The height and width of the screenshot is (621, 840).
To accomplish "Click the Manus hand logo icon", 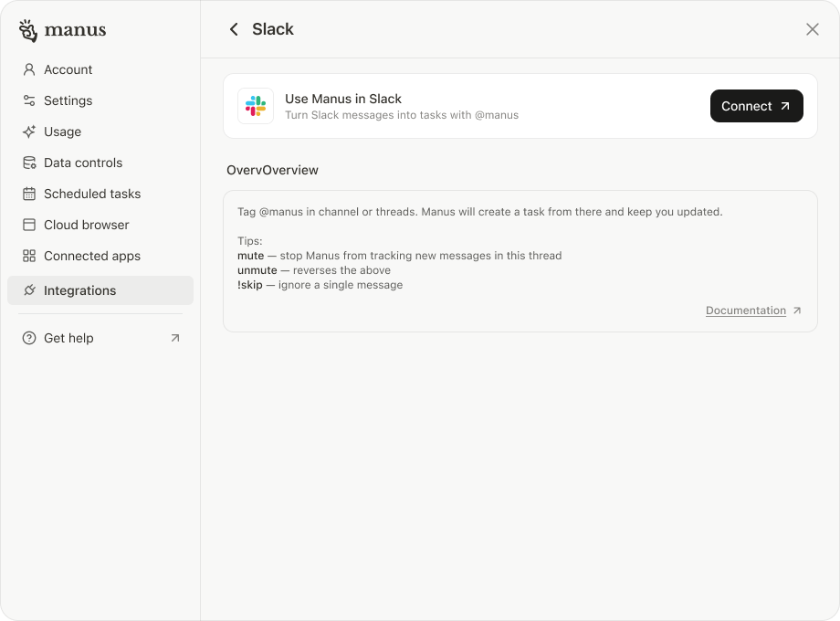I will click(28, 30).
